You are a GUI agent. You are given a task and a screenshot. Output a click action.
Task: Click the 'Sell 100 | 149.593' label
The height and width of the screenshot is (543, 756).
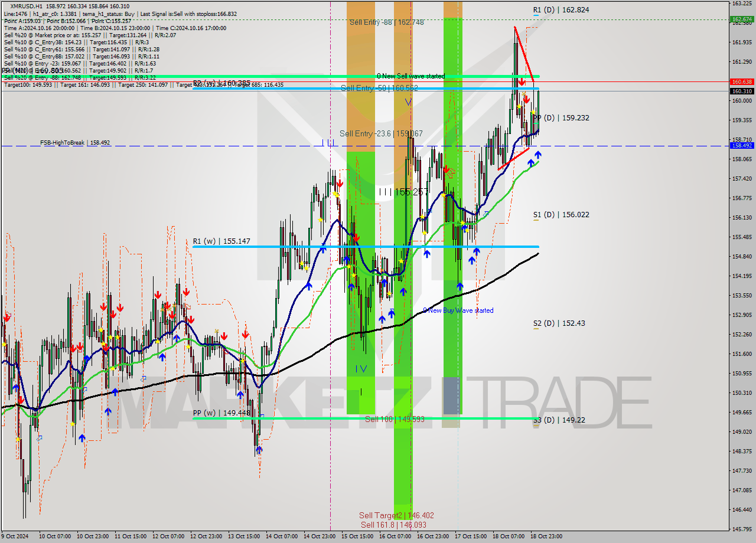click(395, 419)
